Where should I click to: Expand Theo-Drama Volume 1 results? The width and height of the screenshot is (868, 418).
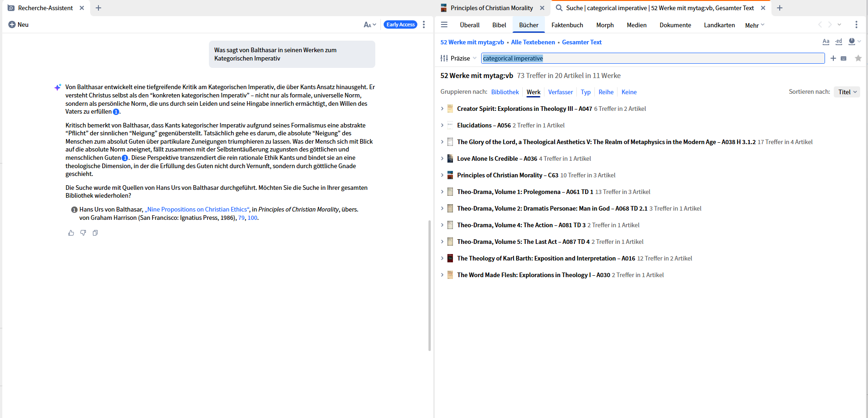(x=442, y=192)
